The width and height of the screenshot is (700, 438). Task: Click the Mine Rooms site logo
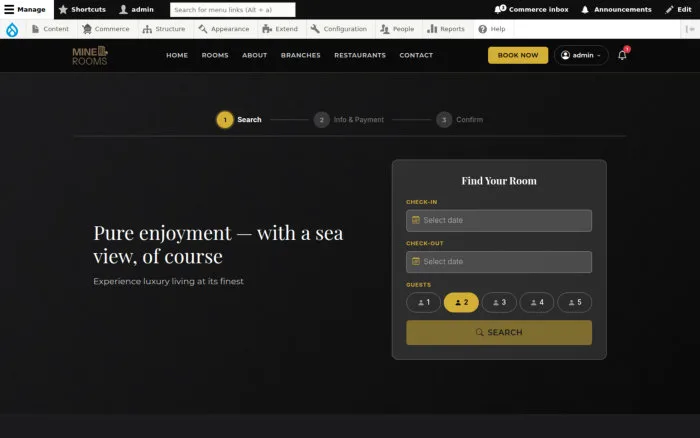(90, 56)
